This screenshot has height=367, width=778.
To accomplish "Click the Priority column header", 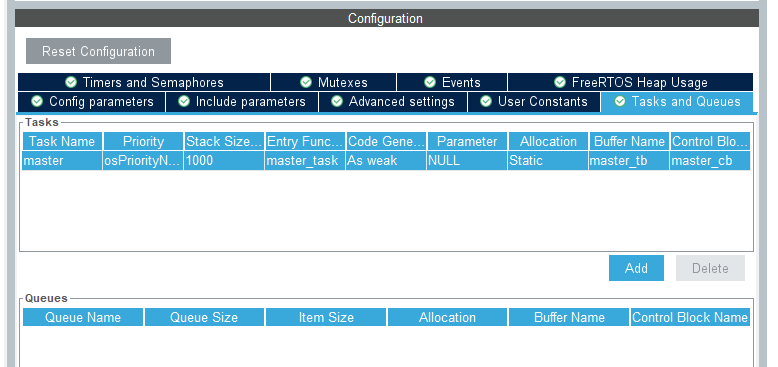I will click(143, 141).
